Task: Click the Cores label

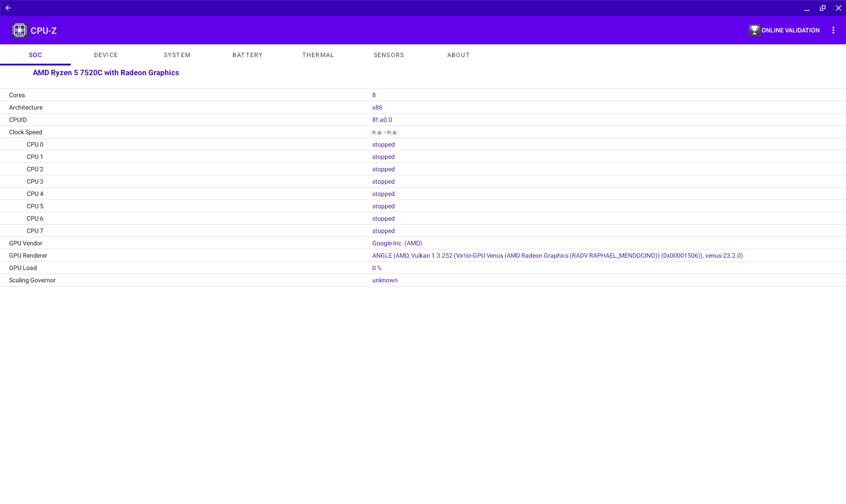Action: (17, 95)
